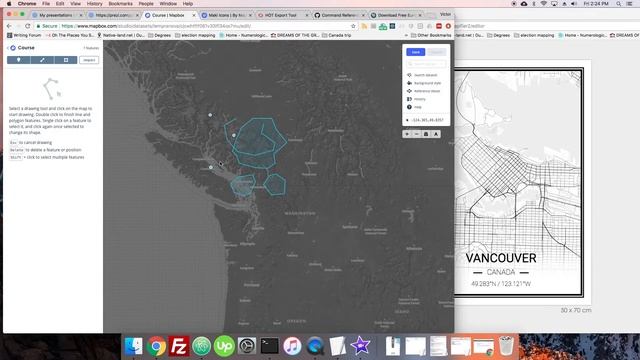
Task: Open Switch dataset option
Action: (422, 75)
